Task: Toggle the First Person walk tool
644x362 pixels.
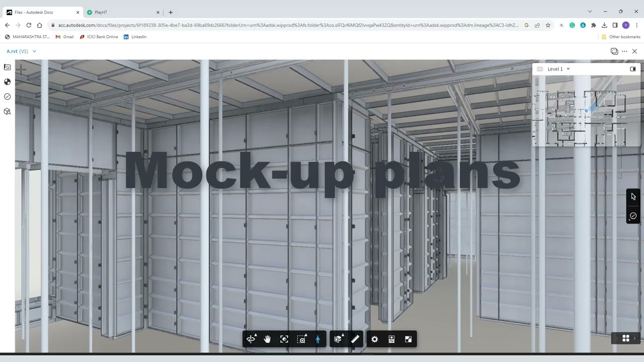Action: pyautogui.click(x=317, y=339)
